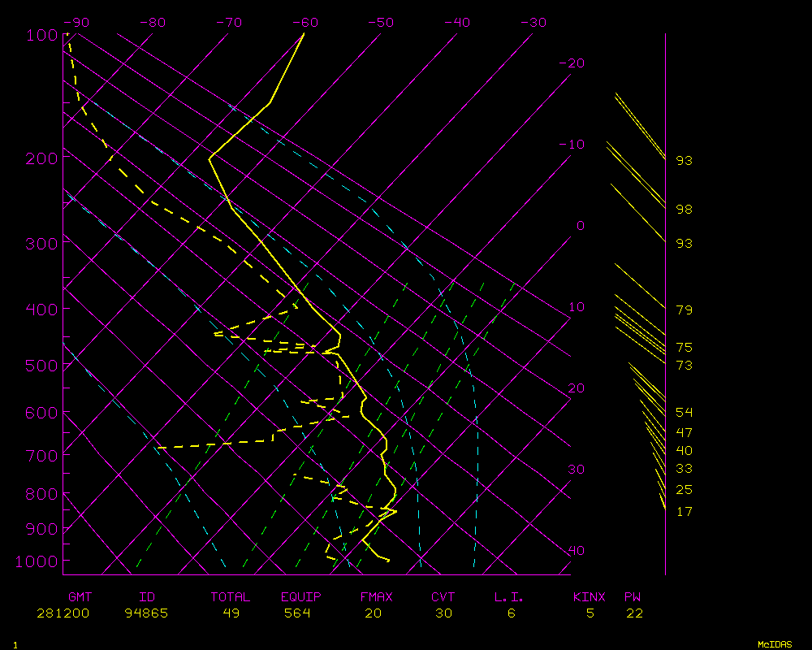
Task: Select the station ID value 94865
Action: 147,613
